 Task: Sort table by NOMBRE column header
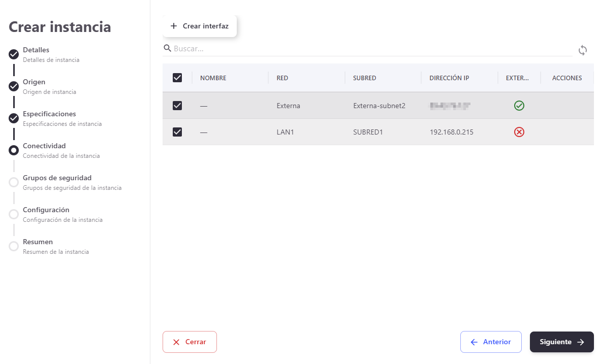213,78
